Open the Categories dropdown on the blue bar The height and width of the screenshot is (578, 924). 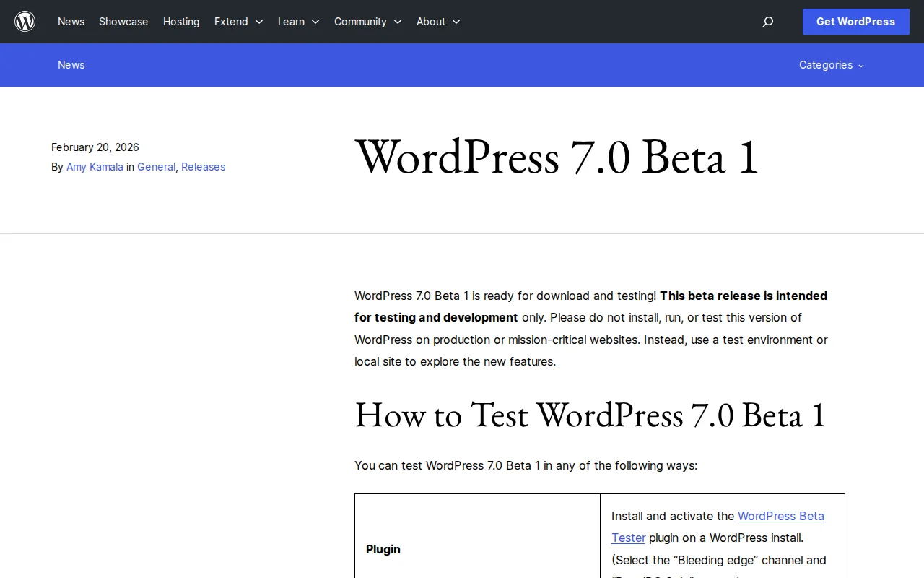(831, 65)
